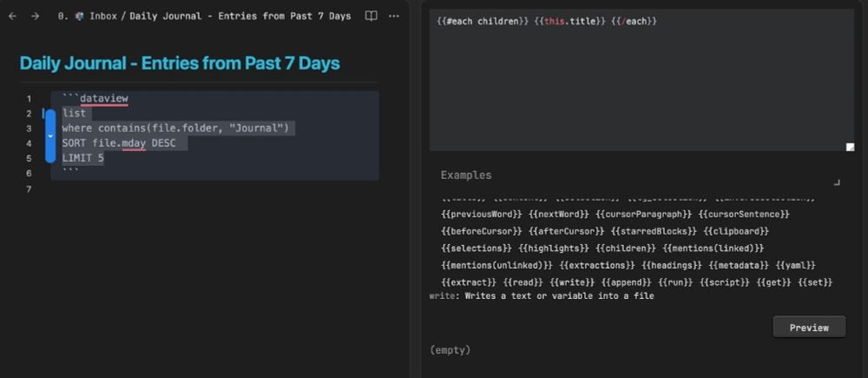Click the where contains(file.folder) line
The width and height of the screenshot is (868, 378).
tap(175, 129)
